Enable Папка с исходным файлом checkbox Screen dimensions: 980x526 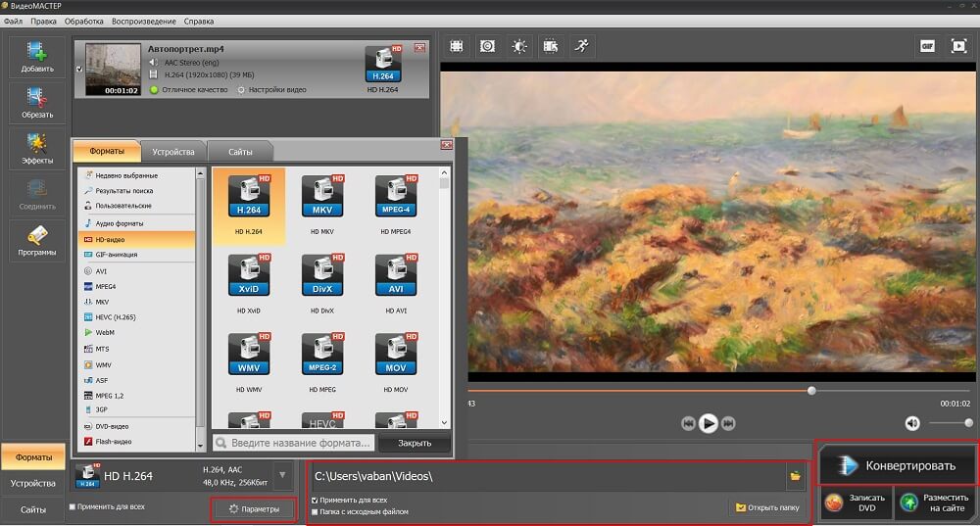click(x=315, y=511)
